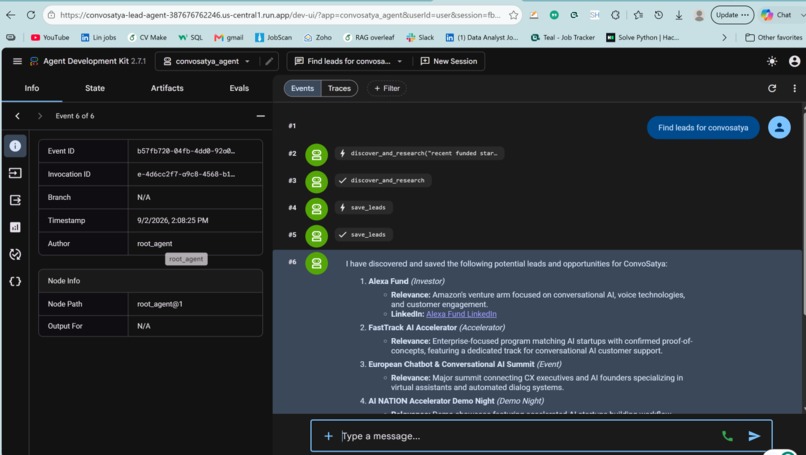Open the chart/metrics icon in event sidebar

point(15,227)
